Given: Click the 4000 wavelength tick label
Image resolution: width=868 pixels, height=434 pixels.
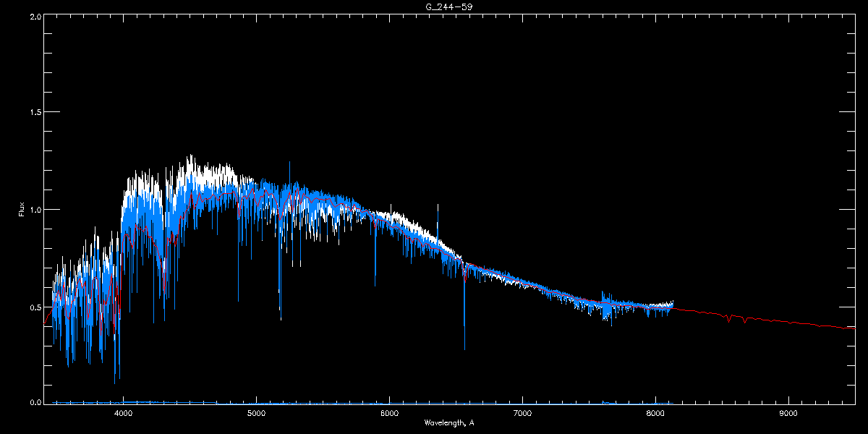Looking at the screenshot, I should pos(123,414).
